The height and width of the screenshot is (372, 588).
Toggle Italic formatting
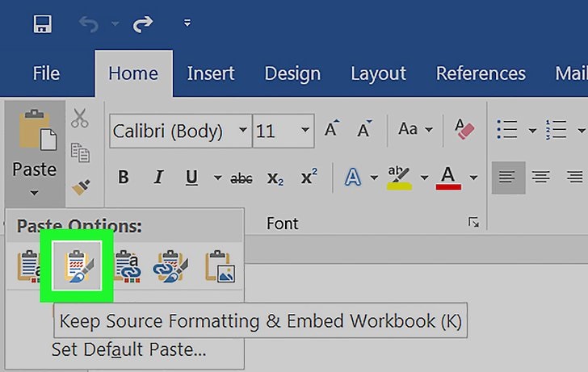(158, 178)
